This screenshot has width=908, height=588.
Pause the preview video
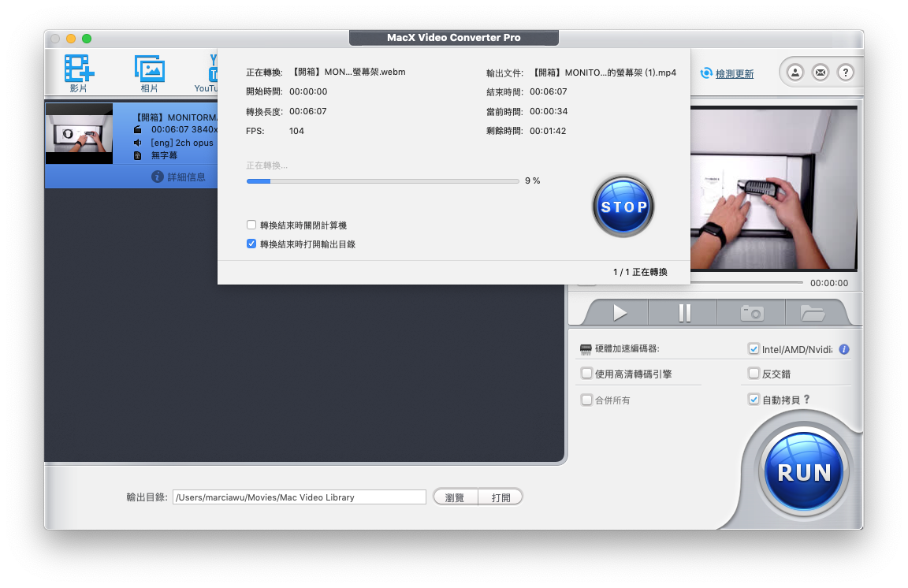pos(684,313)
